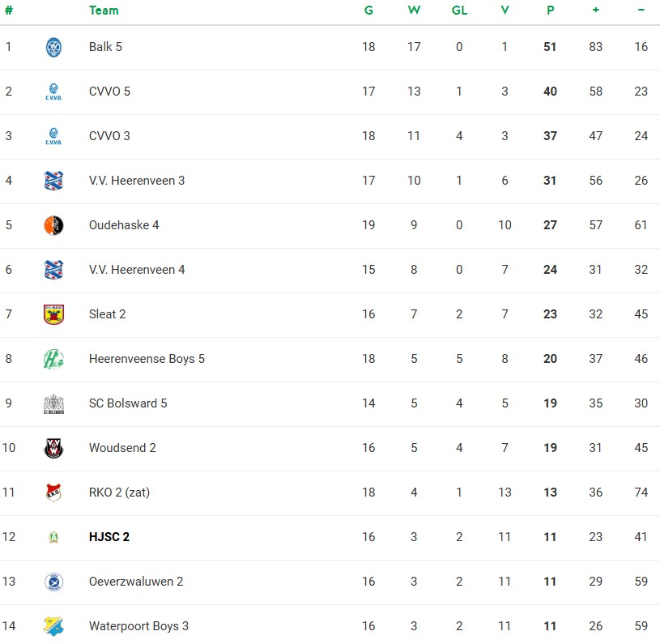Click the Team column header
The width and height of the screenshot is (660, 644).
click(x=104, y=11)
